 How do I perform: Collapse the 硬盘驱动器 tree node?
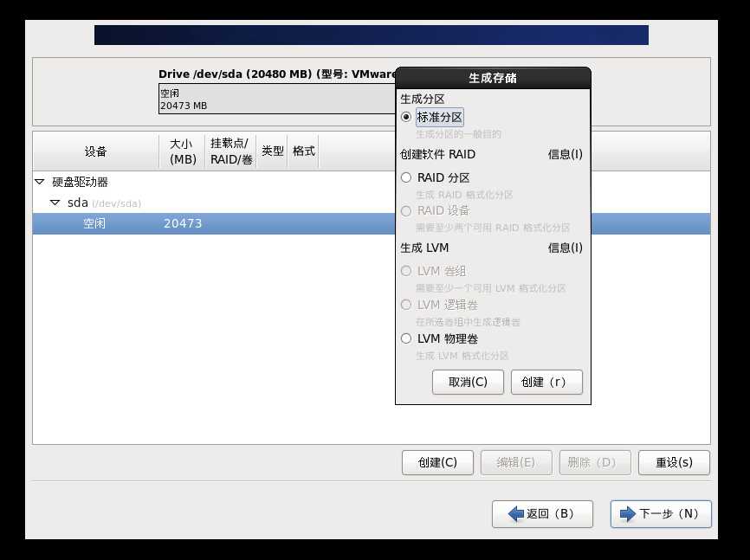pyautogui.click(x=38, y=183)
